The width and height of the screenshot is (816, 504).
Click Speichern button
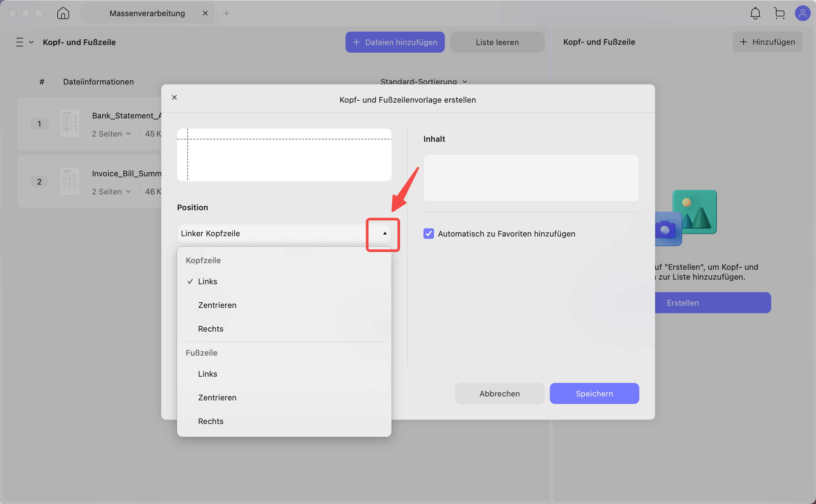(x=594, y=393)
